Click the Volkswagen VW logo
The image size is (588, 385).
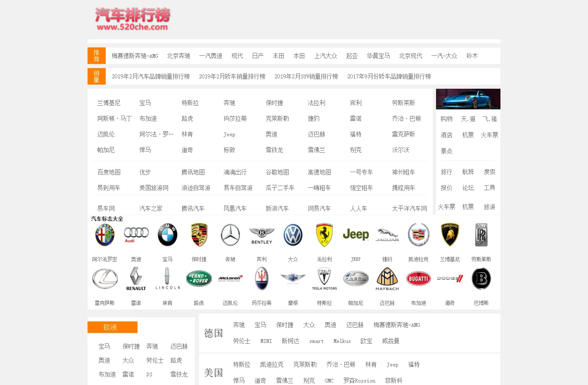tap(293, 235)
